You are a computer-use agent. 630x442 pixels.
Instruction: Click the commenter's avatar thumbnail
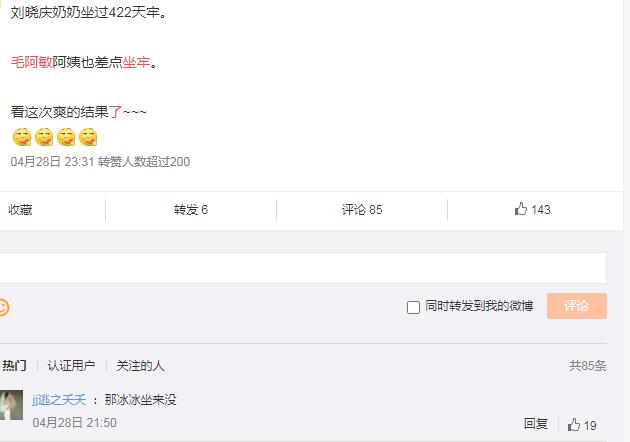tap(11, 405)
